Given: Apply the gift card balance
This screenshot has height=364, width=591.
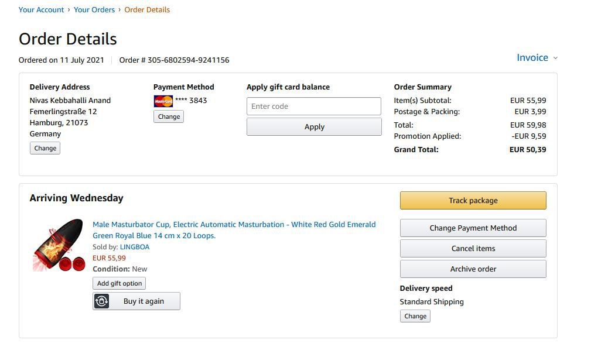Looking at the screenshot, I should pos(314,127).
